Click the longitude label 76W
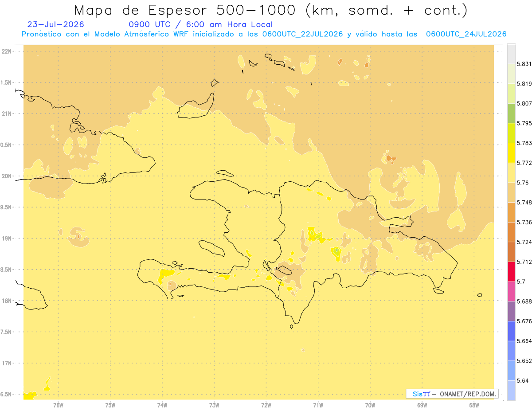Viewport: 532px width, 411px height. (x=58, y=405)
